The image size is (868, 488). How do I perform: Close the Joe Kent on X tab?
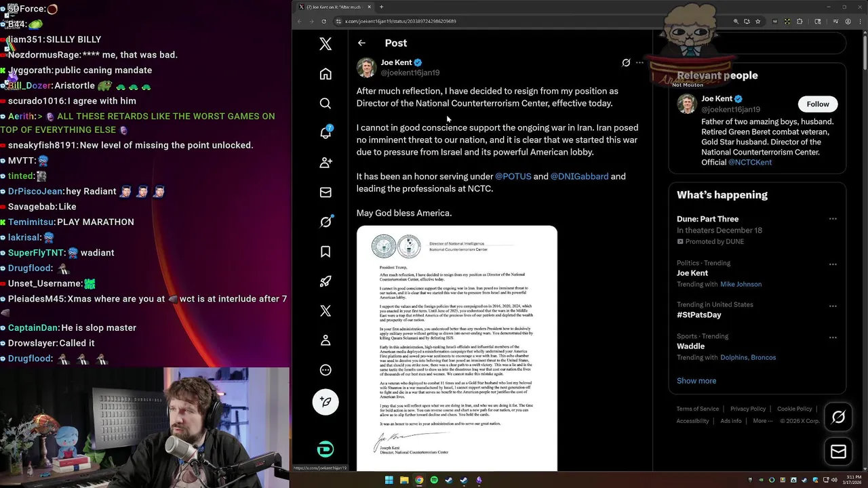370,7
